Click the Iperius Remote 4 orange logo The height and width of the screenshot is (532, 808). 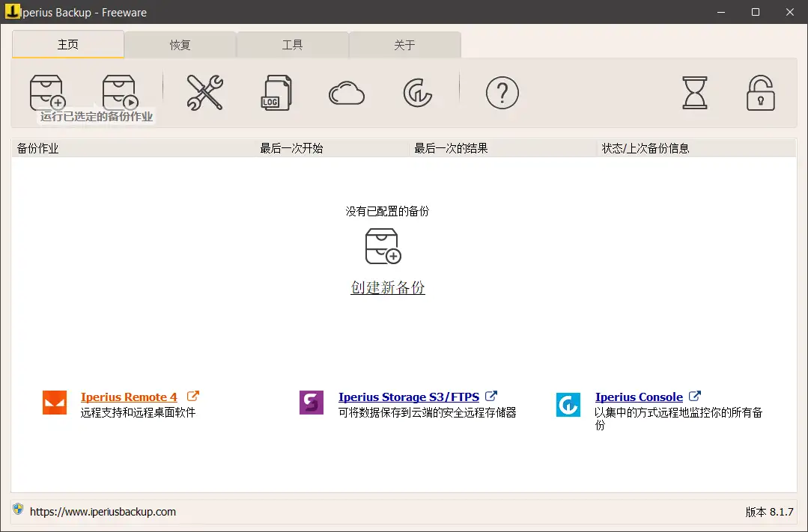click(x=54, y=403)
